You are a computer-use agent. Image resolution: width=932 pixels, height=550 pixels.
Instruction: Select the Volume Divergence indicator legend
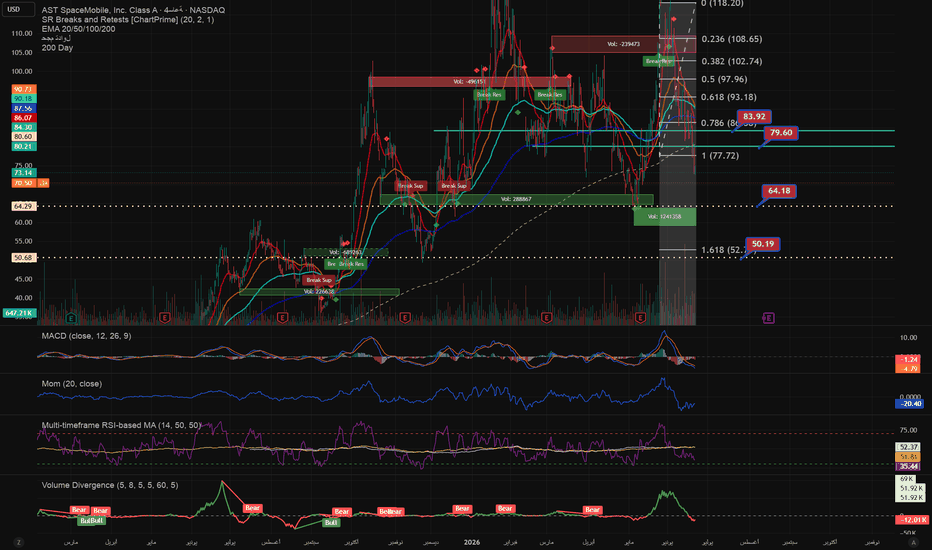(x=109, y=485)
